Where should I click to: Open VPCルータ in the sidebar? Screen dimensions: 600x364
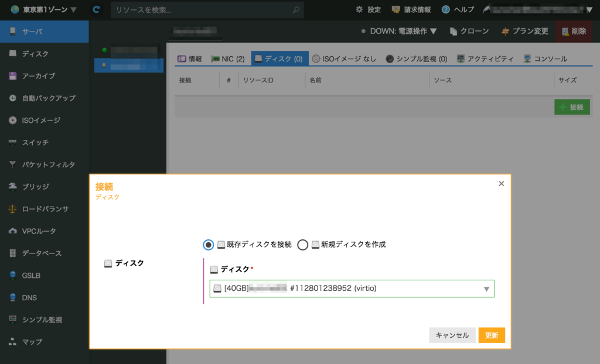(x=45, y=231)
